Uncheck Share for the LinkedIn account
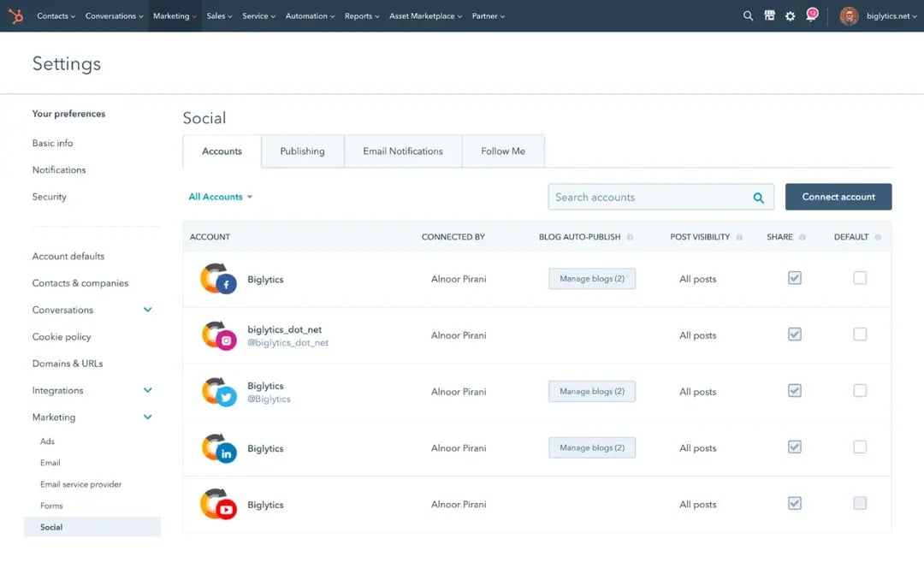 795,447
